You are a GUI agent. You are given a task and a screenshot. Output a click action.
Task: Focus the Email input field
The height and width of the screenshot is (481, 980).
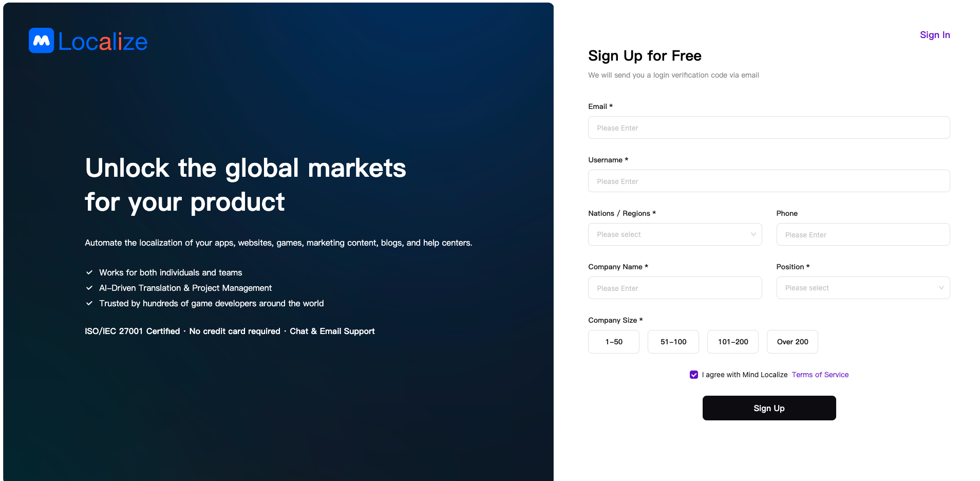(x=769, y=127)
